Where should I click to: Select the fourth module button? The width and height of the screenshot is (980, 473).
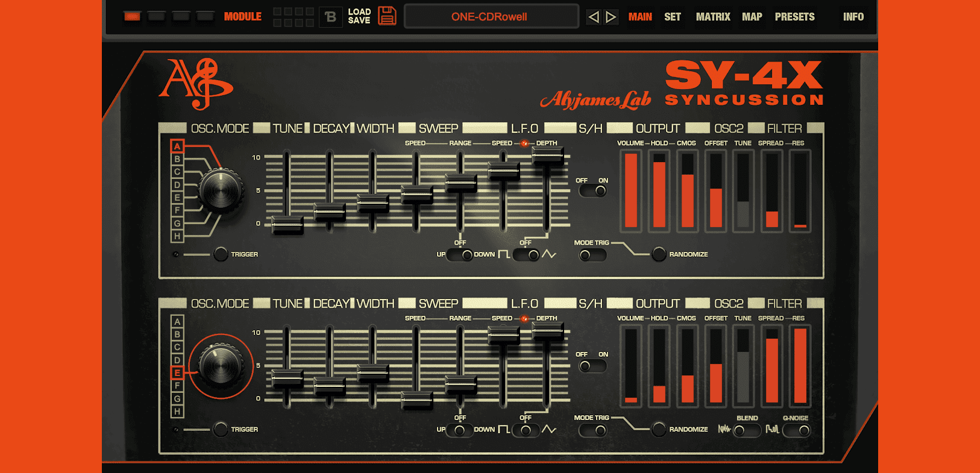point(206,16)
